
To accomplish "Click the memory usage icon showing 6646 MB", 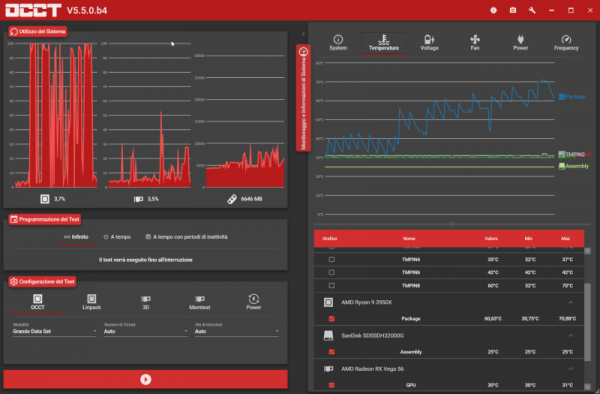I will coord(232,199).
